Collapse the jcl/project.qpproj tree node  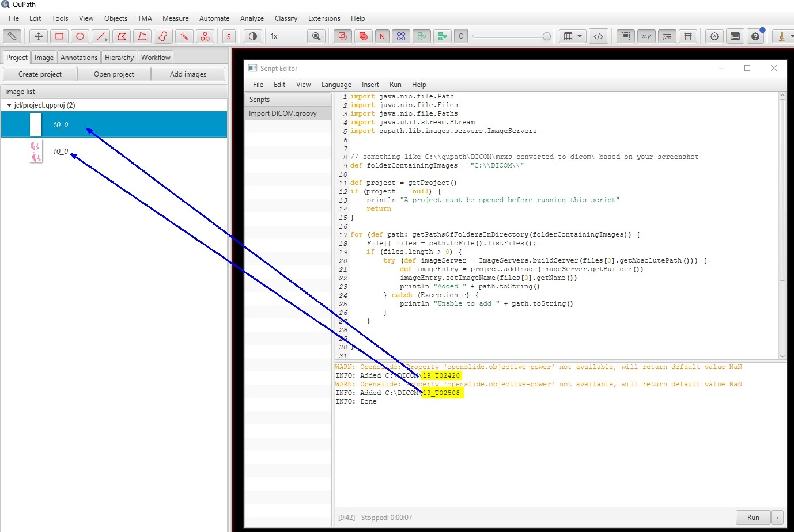[9, 105]
